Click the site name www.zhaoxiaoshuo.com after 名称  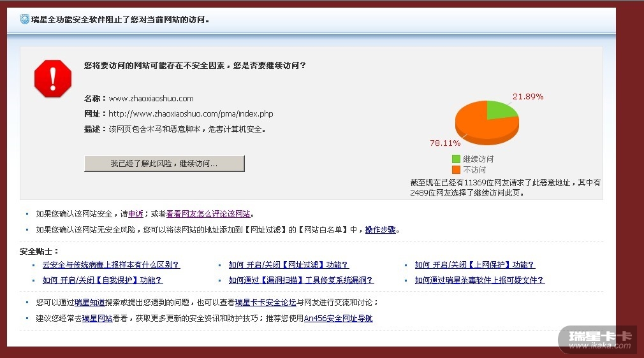coord(151,99)
